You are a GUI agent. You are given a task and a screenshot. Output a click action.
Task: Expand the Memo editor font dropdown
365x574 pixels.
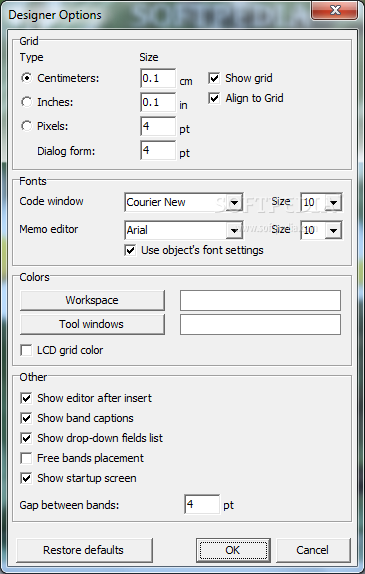(234, 230)
